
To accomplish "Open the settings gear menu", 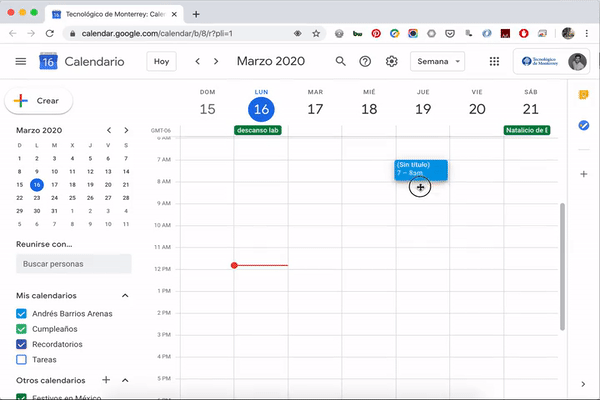I will click(391, 61).
